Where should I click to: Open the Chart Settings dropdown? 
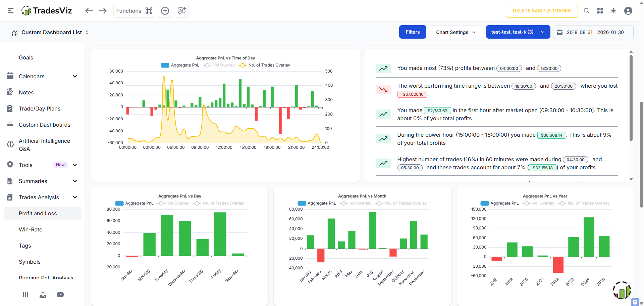point(456,32)
